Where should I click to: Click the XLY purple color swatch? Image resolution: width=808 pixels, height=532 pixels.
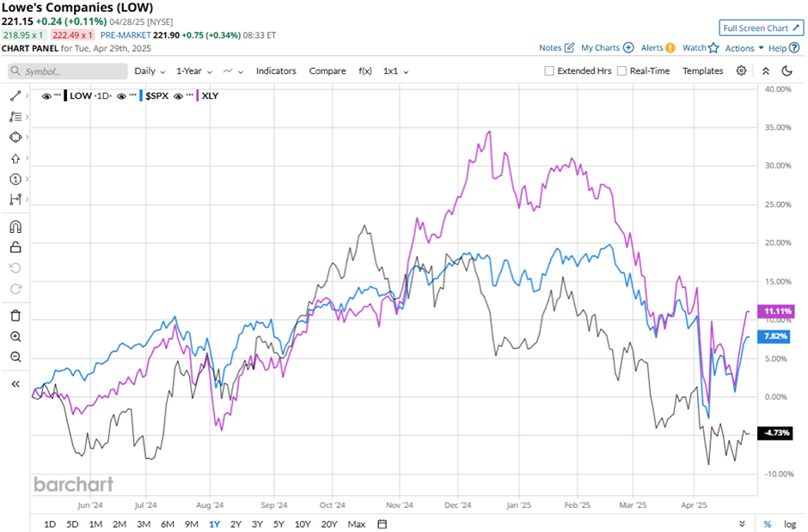coord(198,95)
